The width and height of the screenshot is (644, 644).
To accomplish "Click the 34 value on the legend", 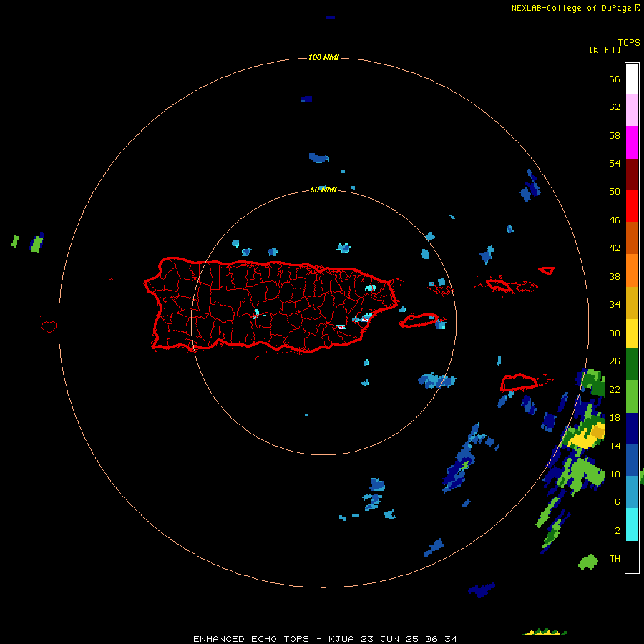I will (615, 304).
